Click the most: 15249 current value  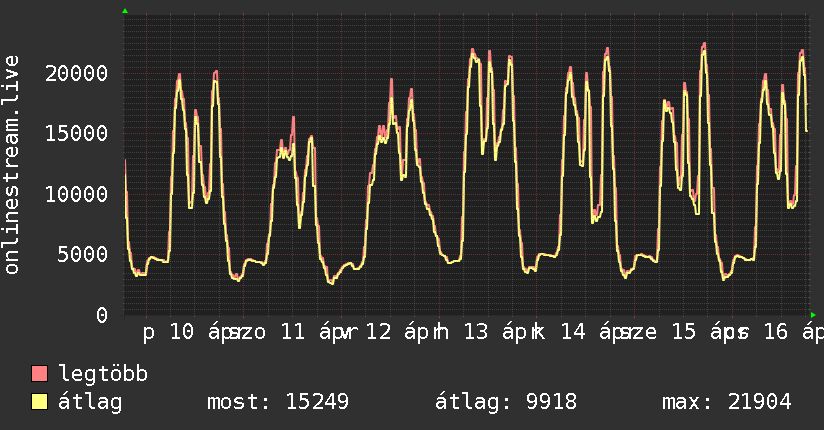(277, 402)
